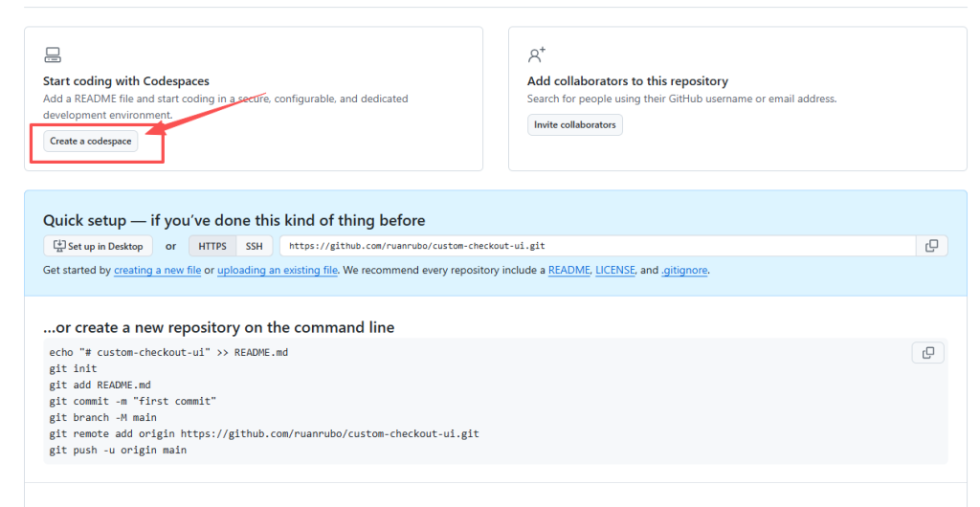
Task: Click the git push -u origin main line
Action: pos(118,450)
